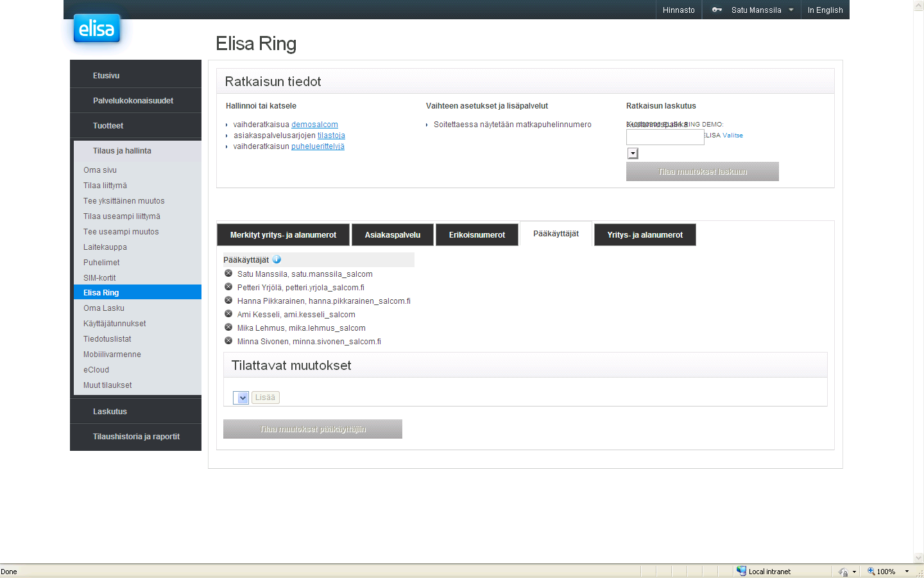The height and width of the screenshot is (578, 924).
Task: Open the Hinnasto link in top bar
Action: click(678, 10)
